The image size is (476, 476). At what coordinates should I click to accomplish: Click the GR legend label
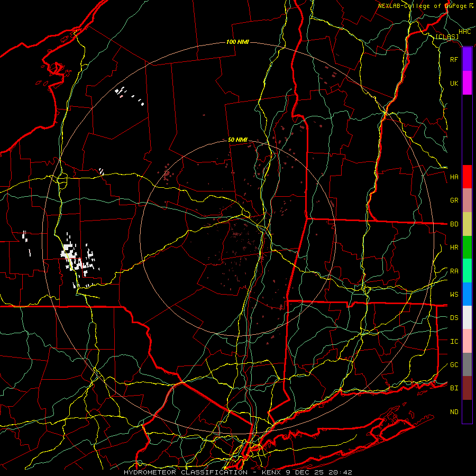(454, 200)
